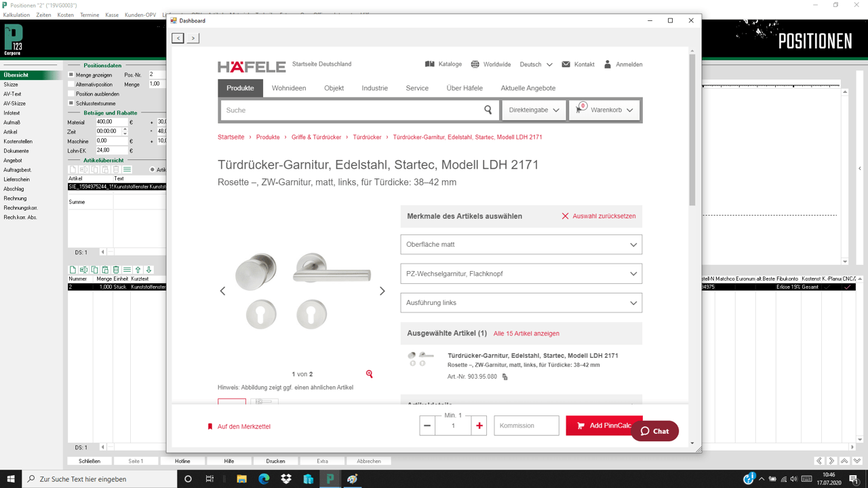Click into the Kommission input field
868x488 pixels.
pos(526,426)
